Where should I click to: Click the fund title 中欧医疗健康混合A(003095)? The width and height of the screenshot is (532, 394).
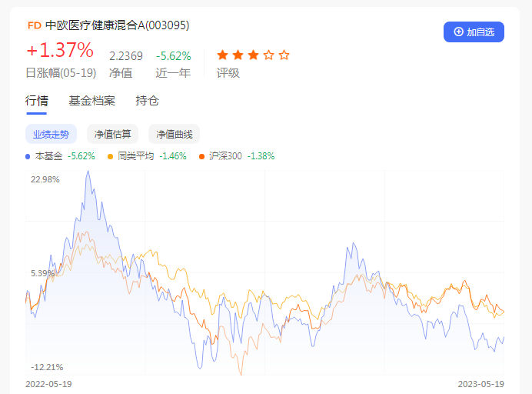117,25
